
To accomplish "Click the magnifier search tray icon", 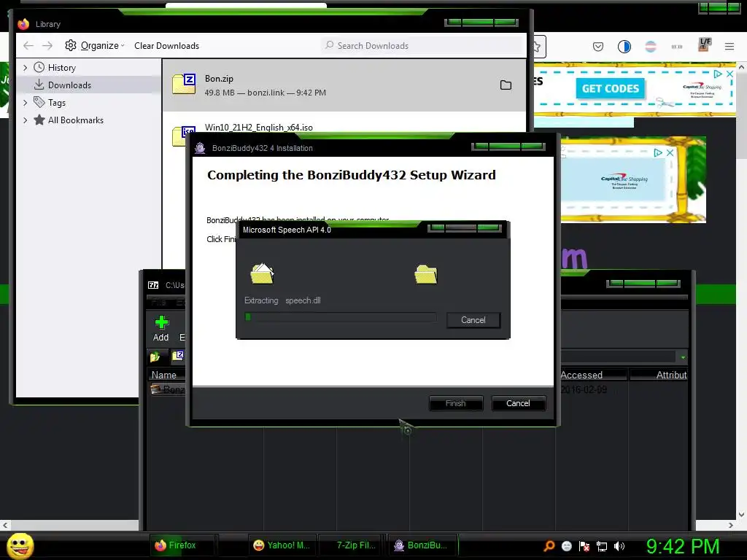I will (549, 545).
